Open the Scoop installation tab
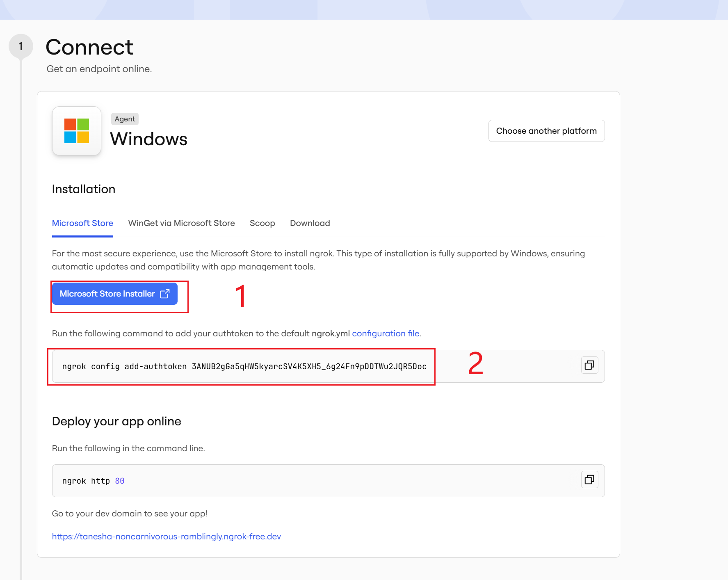This screenshot has width=728, height=580. coord(262,223)
